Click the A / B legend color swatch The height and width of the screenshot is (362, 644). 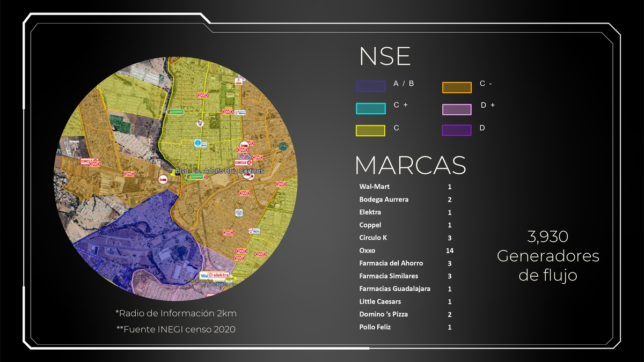click(x=370, y=86)
